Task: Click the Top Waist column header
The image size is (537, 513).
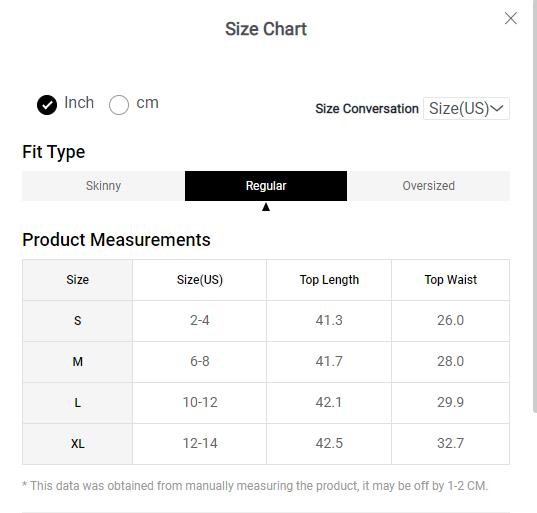Action: point(450,280)
